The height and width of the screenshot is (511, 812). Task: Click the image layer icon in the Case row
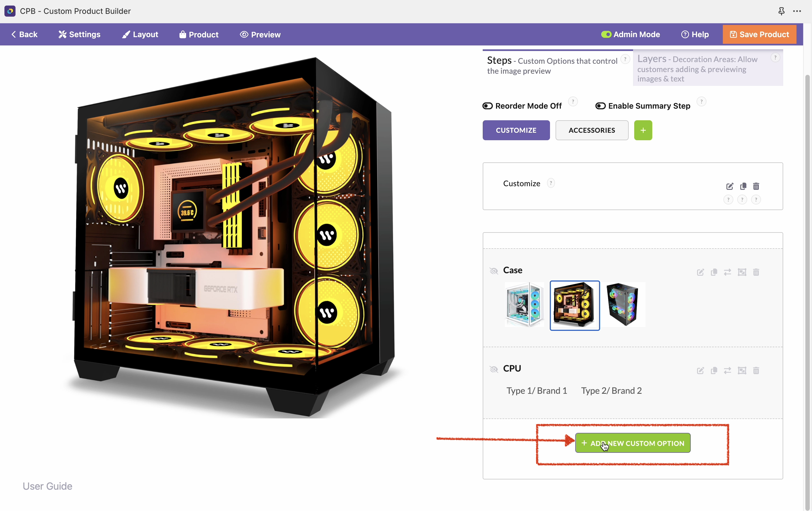point(742,272)
